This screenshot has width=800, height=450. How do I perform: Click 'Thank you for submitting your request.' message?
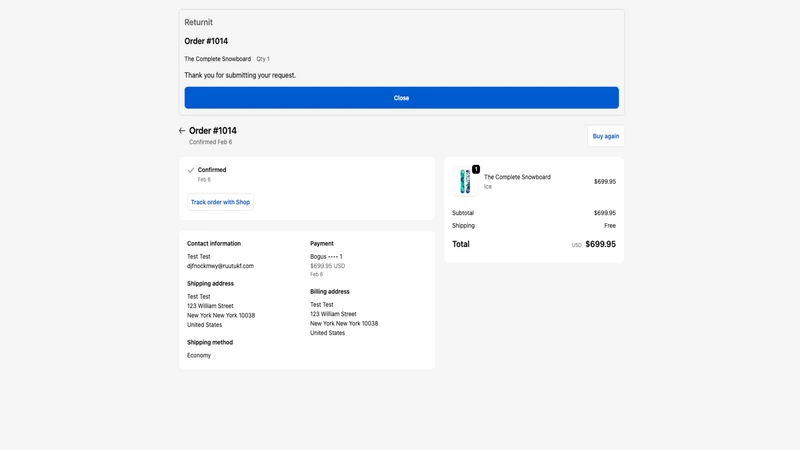point(240,75)
